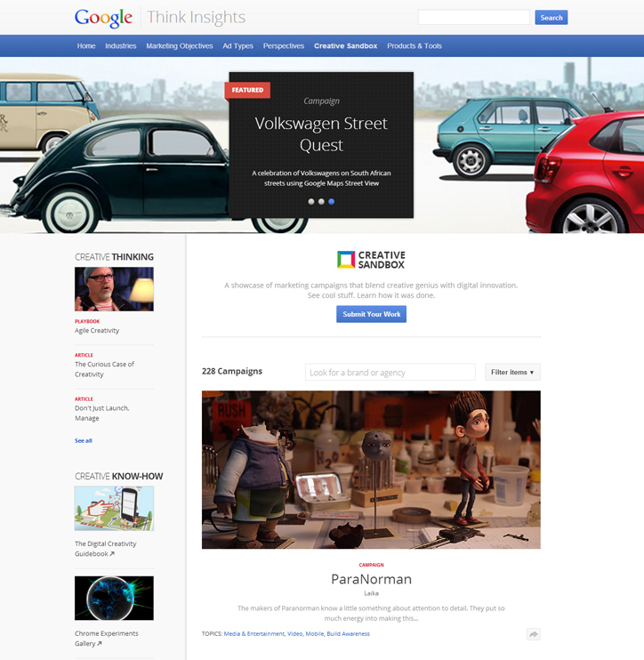
Task: Select Ad Types in the navigation bar
Action: pyautogui.click(x=237, y=46)
